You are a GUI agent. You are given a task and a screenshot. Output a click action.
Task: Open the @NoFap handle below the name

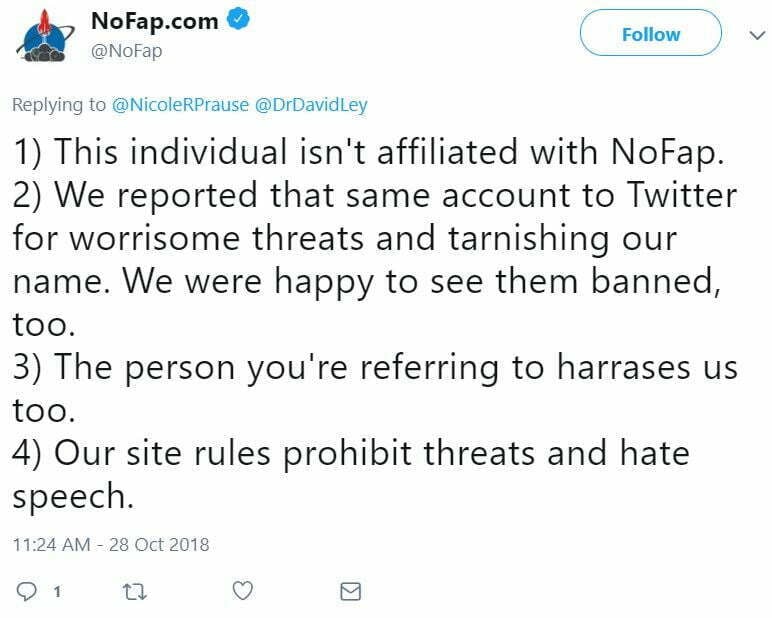coord(127,49)
